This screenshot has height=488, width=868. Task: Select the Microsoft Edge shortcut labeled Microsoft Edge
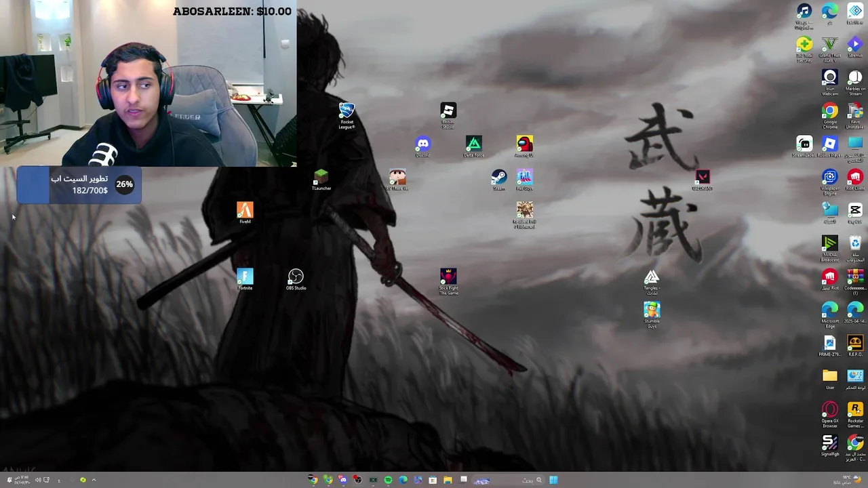tap(829, 314)
